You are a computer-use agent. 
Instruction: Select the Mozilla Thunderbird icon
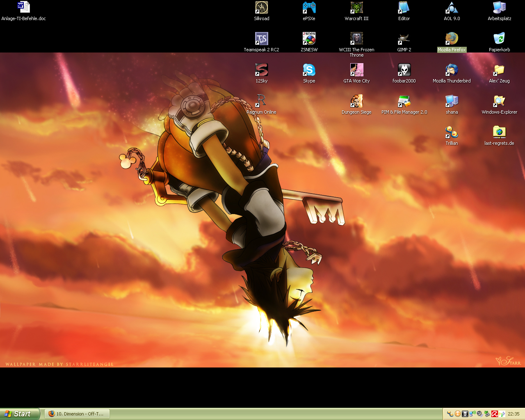tap(452, 70)
